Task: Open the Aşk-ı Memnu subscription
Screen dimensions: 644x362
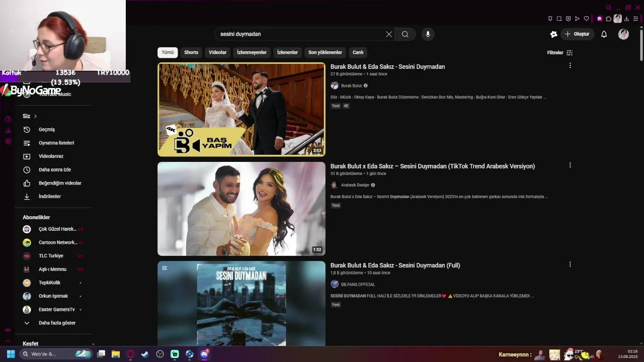Action: coord(53,269)
